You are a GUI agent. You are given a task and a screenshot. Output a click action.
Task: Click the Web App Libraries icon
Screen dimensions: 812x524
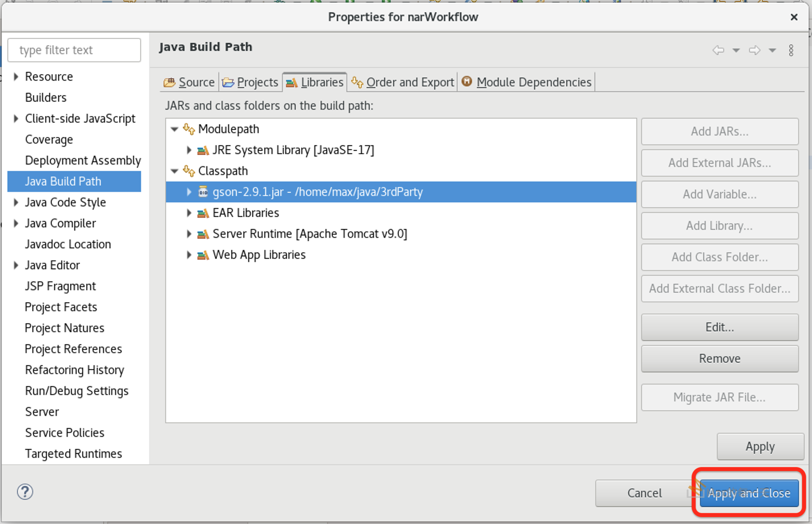203,255
